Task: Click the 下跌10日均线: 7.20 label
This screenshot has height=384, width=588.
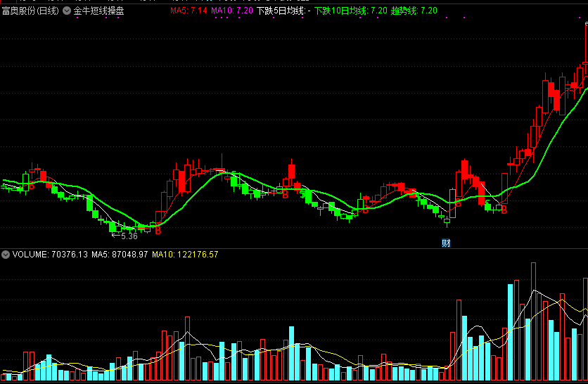Action: (351, 11)
